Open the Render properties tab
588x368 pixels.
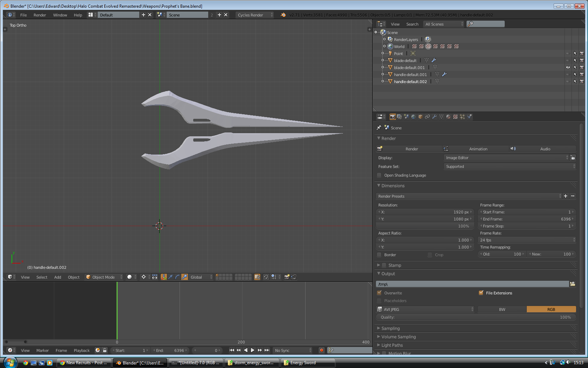[392, 117]
